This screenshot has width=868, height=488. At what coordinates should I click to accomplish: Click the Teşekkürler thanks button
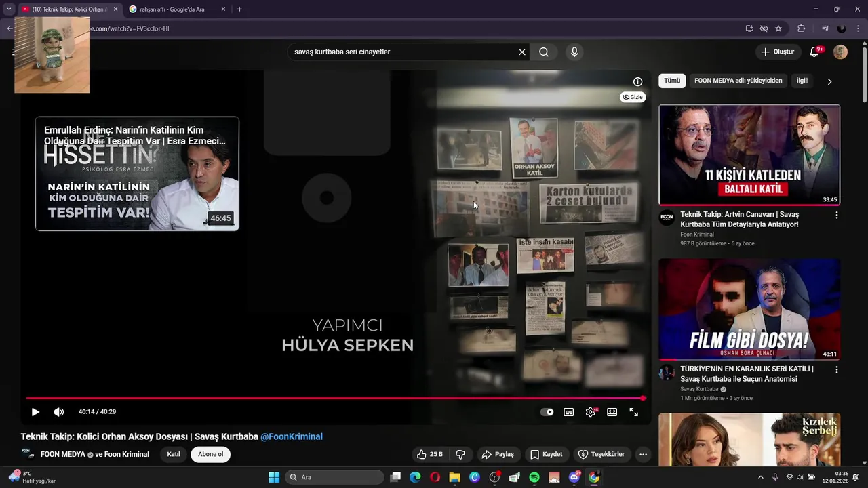pos(601,454)
